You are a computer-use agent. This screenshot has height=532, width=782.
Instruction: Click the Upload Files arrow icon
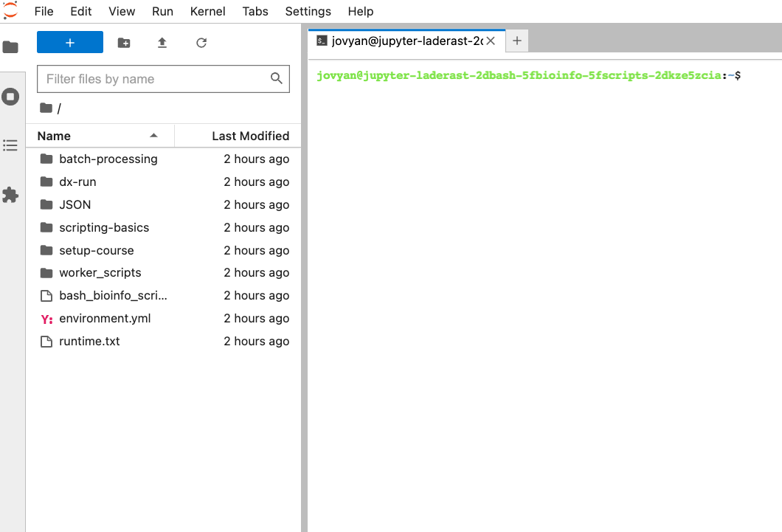pos(162,43)
